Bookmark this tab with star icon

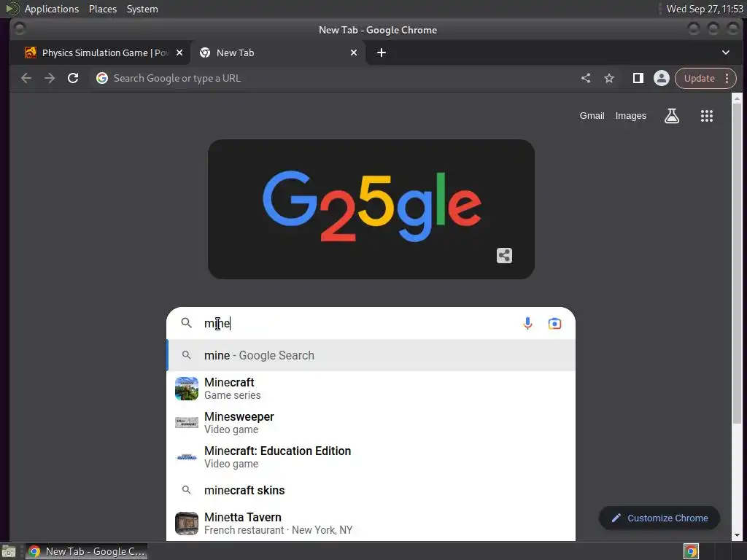609,78
